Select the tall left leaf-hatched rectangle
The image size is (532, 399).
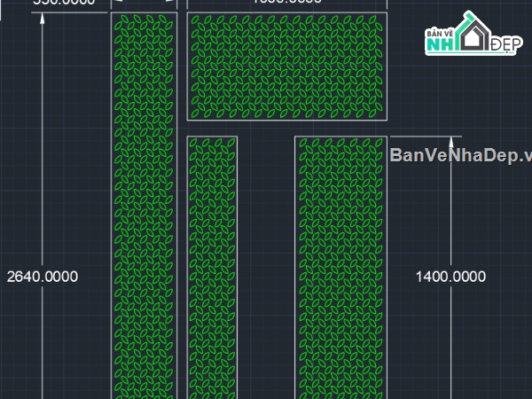(144, 204)
